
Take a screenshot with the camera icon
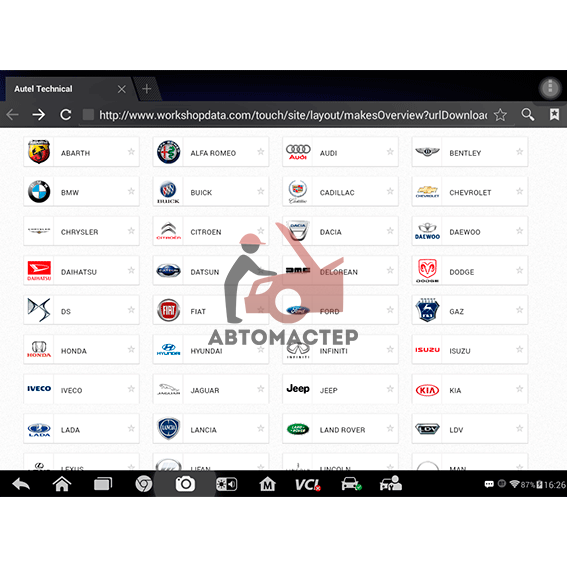click(x=185, y=484)
